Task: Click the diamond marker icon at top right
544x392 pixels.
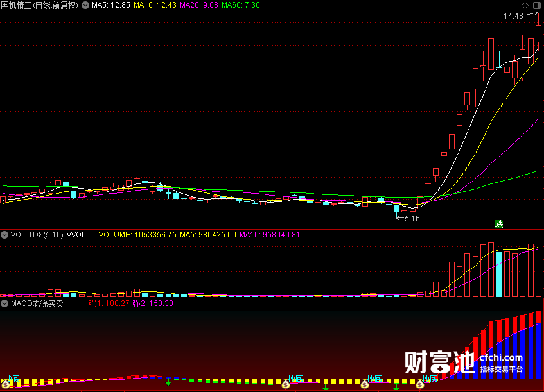Action: [525, 5]
